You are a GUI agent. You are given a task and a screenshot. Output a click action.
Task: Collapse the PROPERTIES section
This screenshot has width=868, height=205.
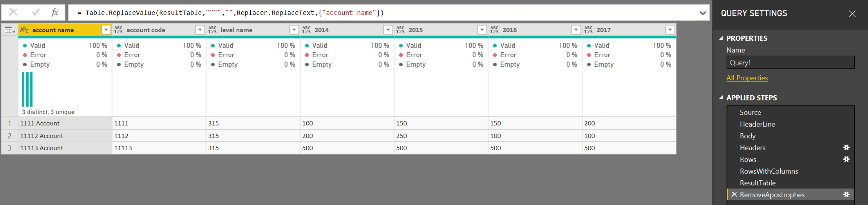(x=721, y=38)
